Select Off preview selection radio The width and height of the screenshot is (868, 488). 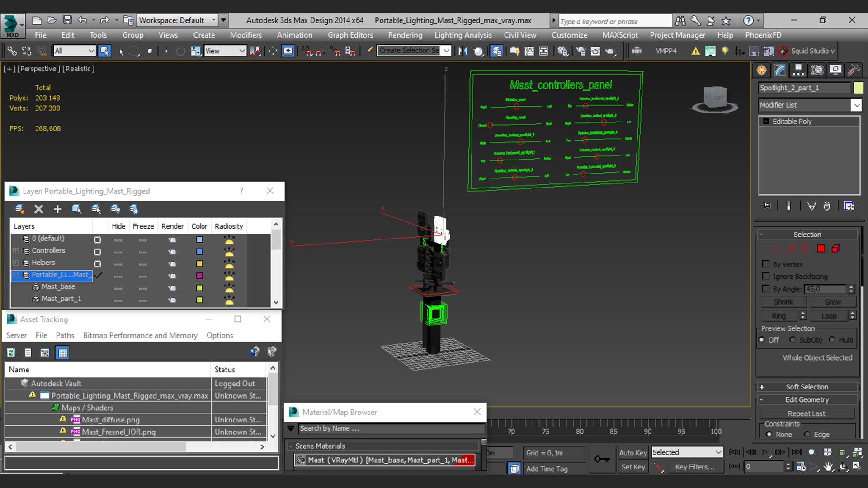(762, 340)
